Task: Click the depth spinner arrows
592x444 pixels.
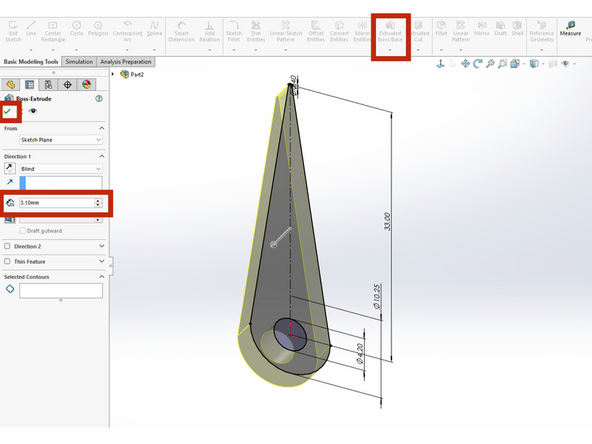Action: pos(98,203)
